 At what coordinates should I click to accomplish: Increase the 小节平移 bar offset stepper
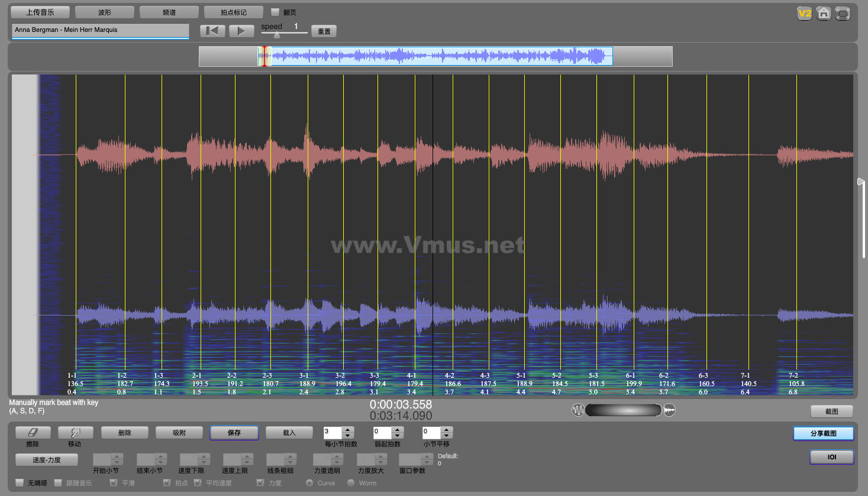[x=447, y=430]
